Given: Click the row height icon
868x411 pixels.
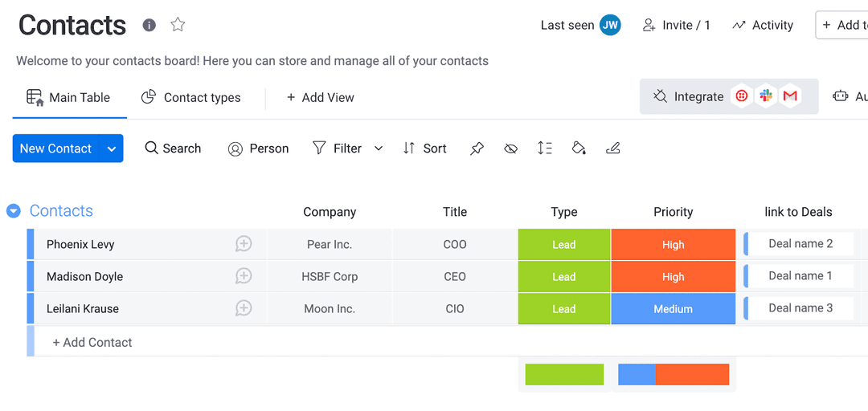Looking at the screenshot, I should click(x=545, y=149).
